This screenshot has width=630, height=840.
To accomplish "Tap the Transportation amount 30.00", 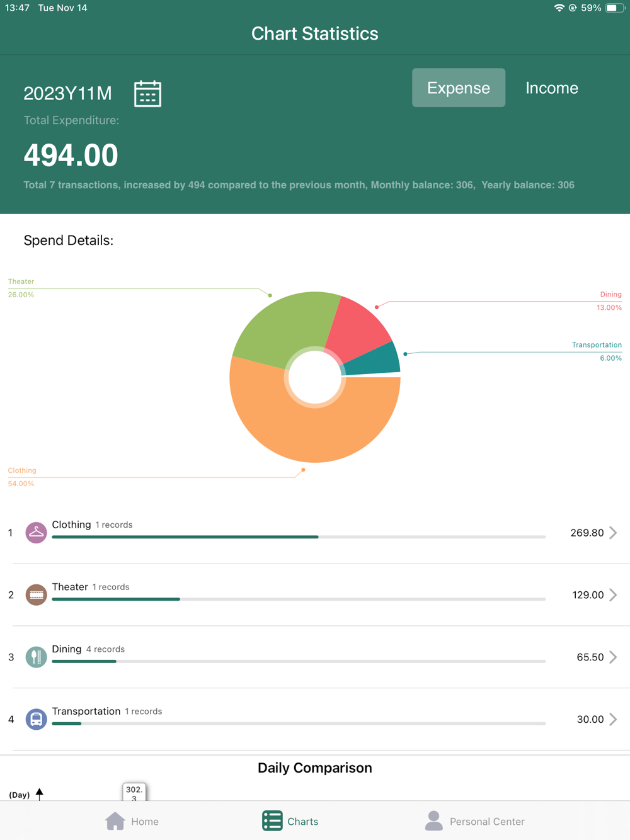I will 590,720.
